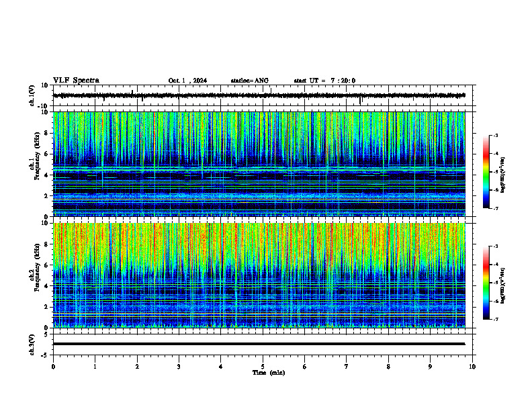
Task: Select the date text "Oct. 1 , 2024"
Action: tap(187, 81)
